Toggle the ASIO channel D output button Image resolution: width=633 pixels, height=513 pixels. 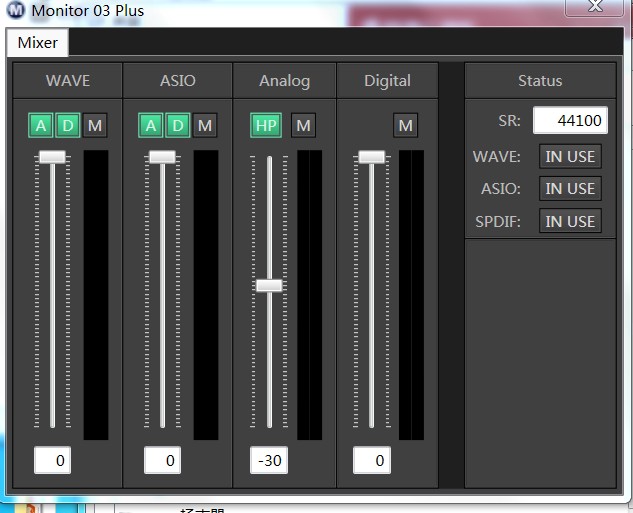click(x=177, y=125)
